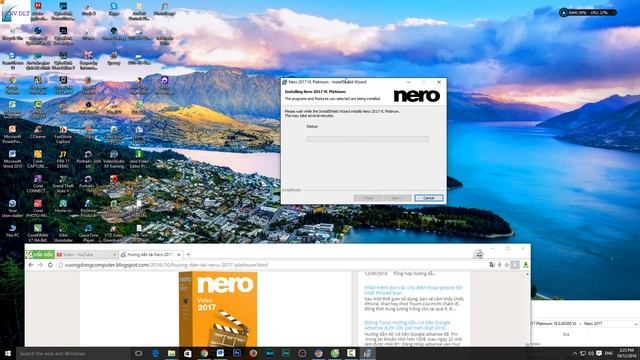640x360 pixels.
Task: Open Firefox from the taskbar
Action: (253, 353)
